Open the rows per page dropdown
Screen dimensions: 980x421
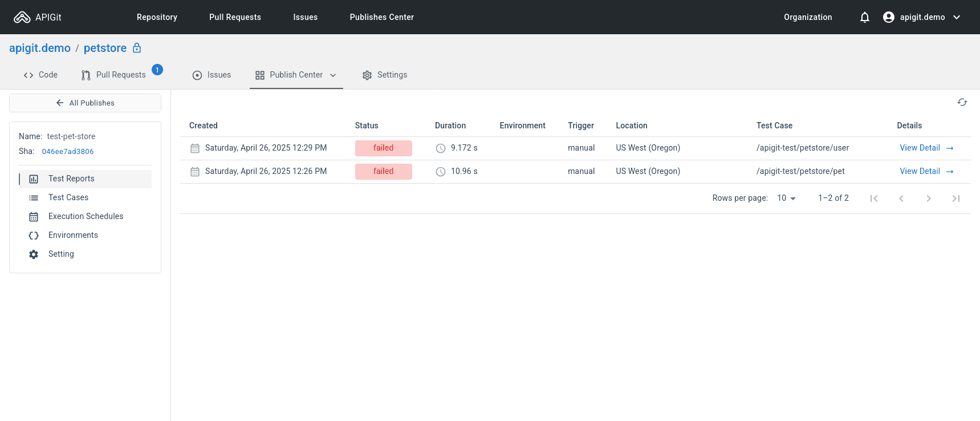click(786, 198)
